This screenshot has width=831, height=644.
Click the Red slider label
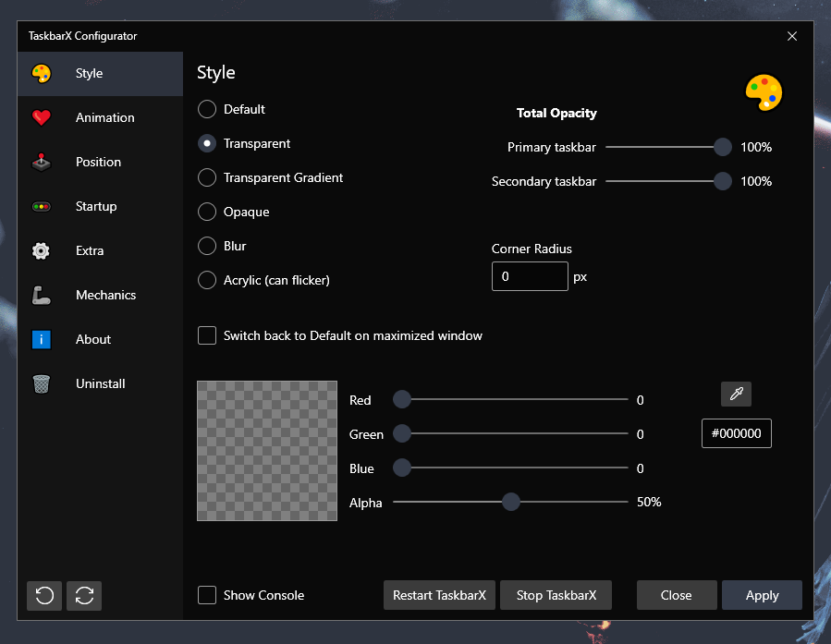[x=360, y=400]
